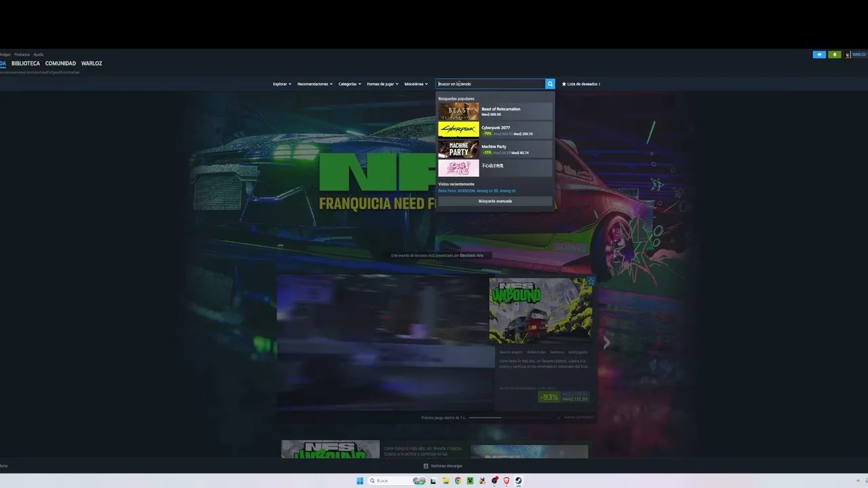Toggle Avance automático checkbox
This screenshot has width=868, height=488.
click(576, 418)
